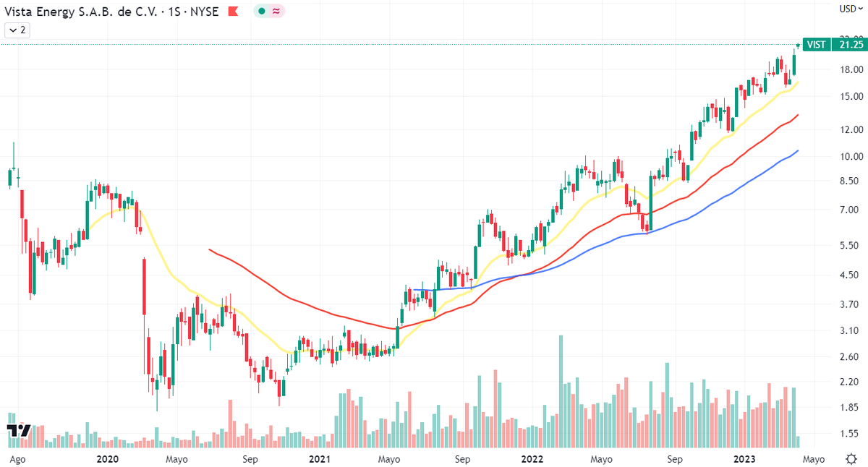Expand the collapsed indicators legend showing 2
Viewport: 868px width, 467px height.
[x=17, y=30]
